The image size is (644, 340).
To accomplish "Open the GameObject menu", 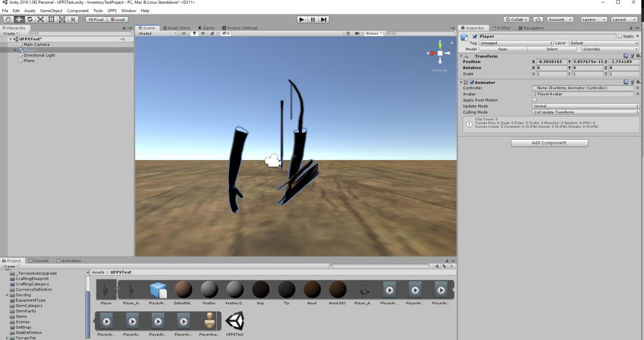I will [x=51, y=11].
